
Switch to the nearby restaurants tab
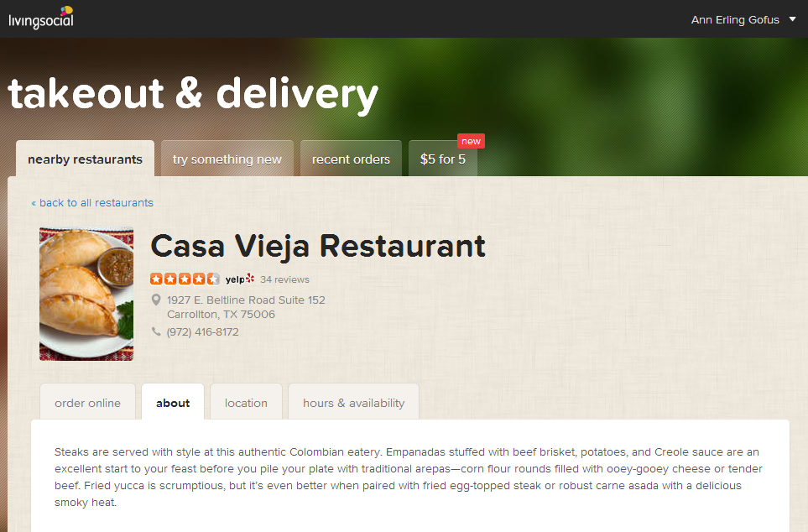pos(85,159)
